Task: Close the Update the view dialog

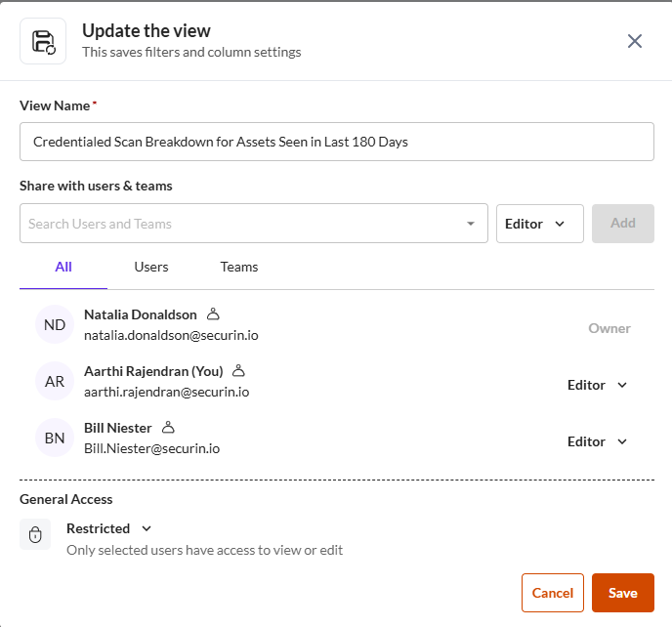Action: [634, 41]
